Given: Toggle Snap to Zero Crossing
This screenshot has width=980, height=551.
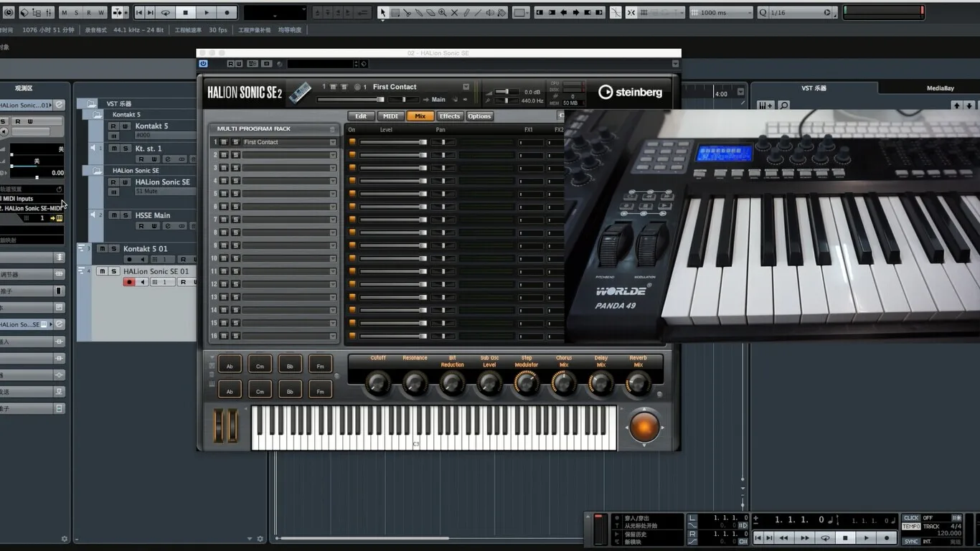Looking at the screenshot, I should pyautogui.click(x=616, y=12).
